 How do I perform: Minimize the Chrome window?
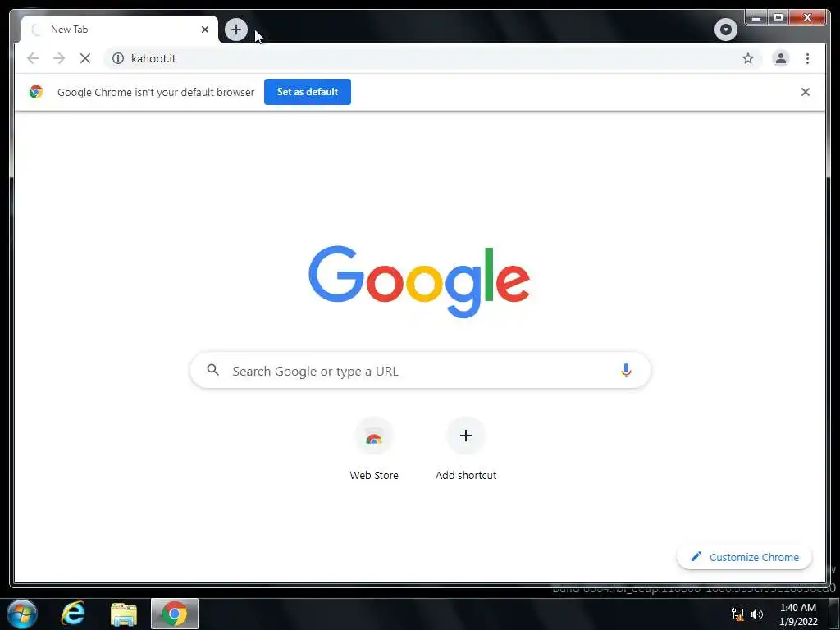point(756,18)
